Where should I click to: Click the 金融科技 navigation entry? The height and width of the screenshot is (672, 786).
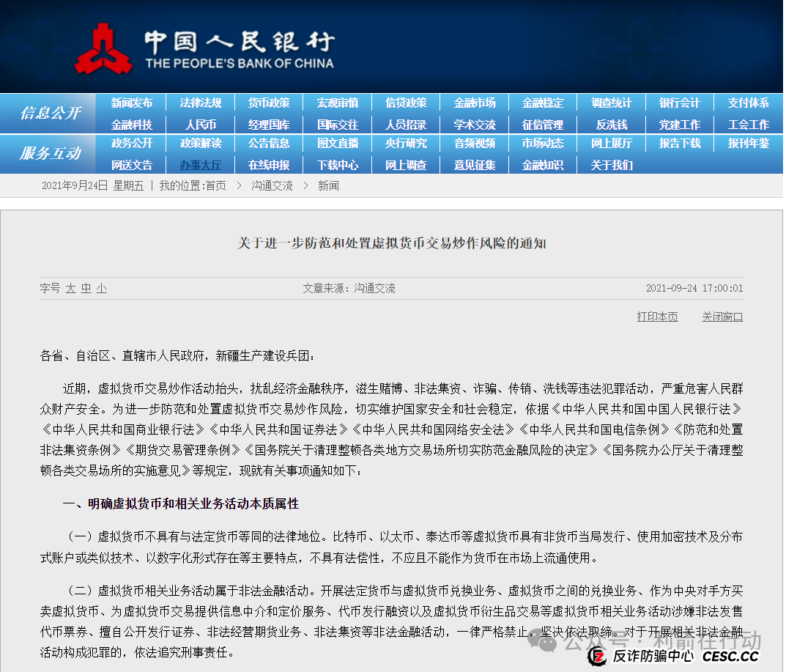(x=133, y=124)
